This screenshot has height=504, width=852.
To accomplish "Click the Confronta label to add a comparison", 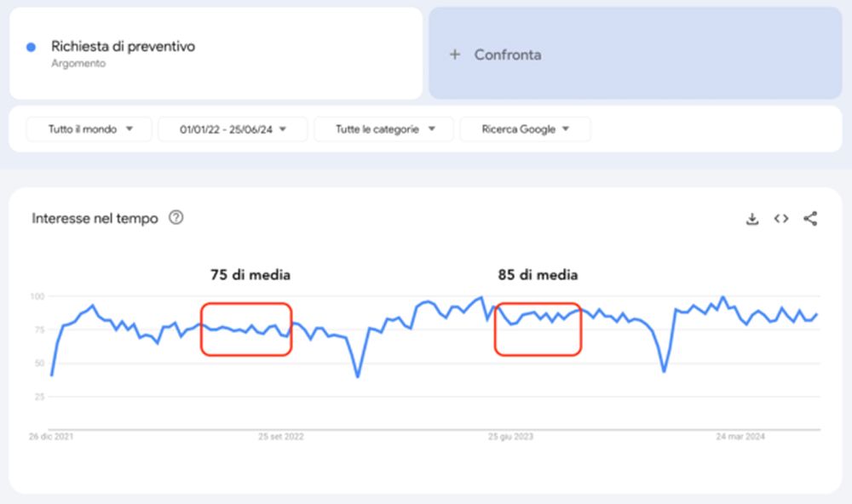I will (x=508, y=54).
